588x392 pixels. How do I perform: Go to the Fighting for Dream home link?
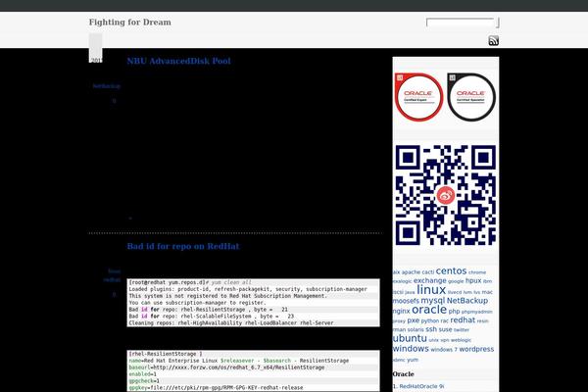(x=129, y=23)
